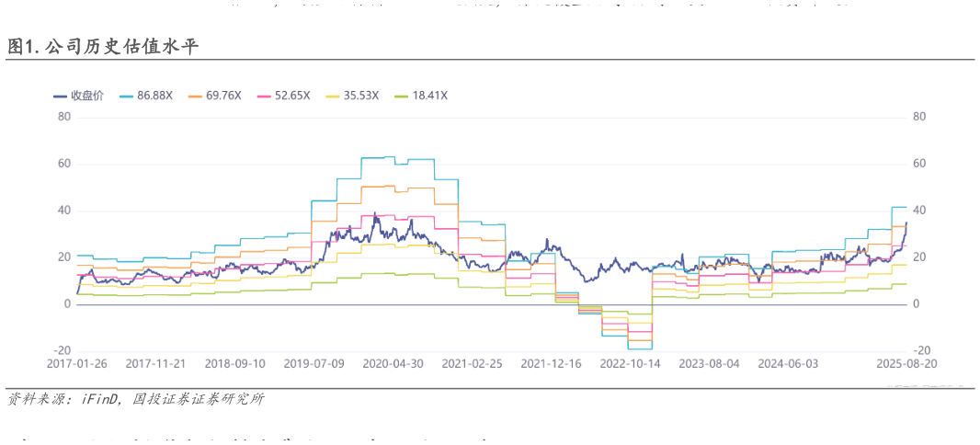
Task: Click the 2022-10-14 date label
Action: [630, 363]
